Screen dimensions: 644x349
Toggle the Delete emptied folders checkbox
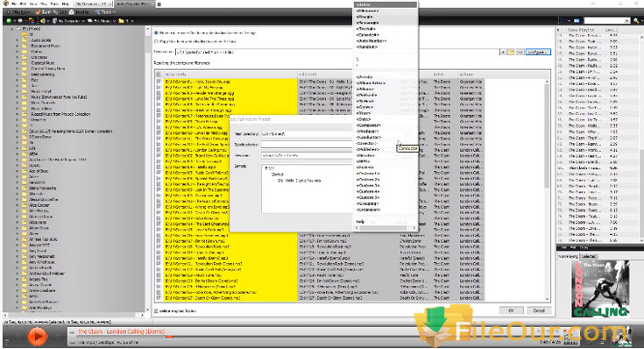[156, 311]
